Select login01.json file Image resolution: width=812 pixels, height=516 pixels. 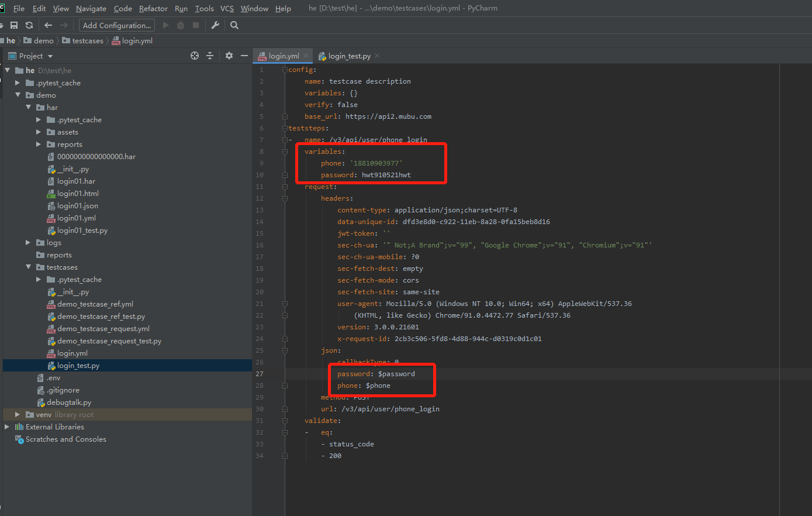(78, 206)
